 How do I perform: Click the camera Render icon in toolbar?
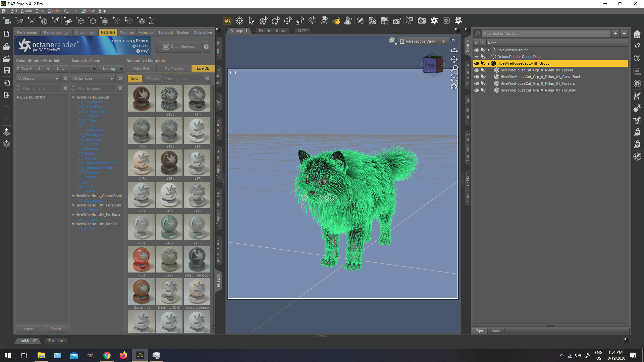[422, 21]
